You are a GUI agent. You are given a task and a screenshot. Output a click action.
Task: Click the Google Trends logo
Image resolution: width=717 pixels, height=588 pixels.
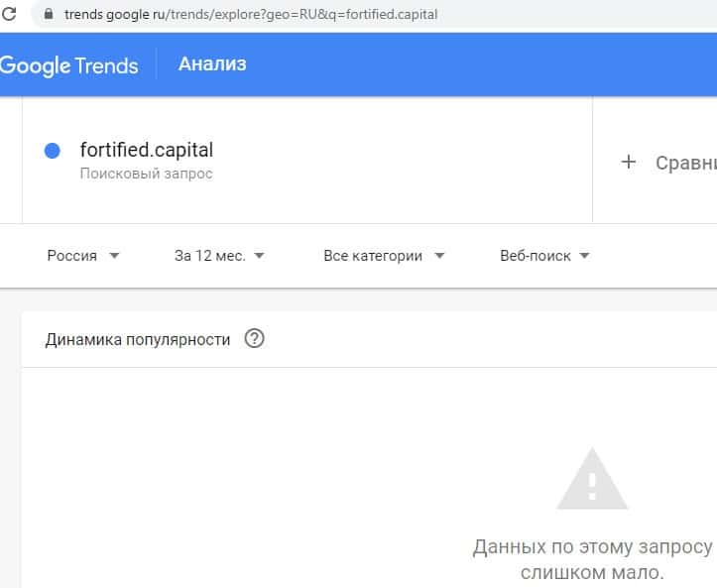[x=68, y=65]
